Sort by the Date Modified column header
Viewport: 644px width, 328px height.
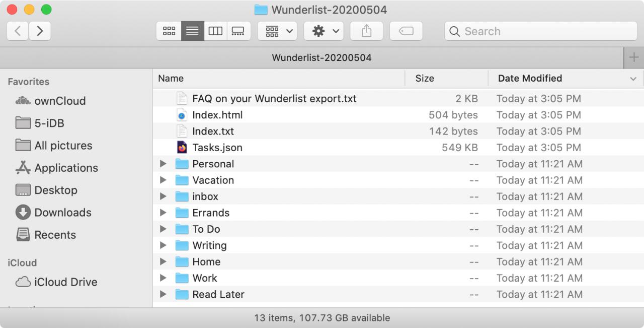[566, 78]
